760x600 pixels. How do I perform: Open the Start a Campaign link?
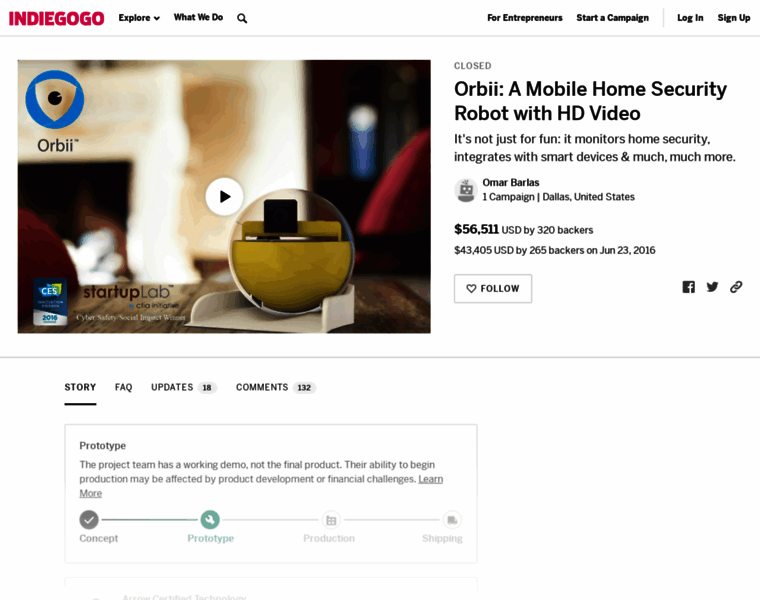click(x=612, y=18)
